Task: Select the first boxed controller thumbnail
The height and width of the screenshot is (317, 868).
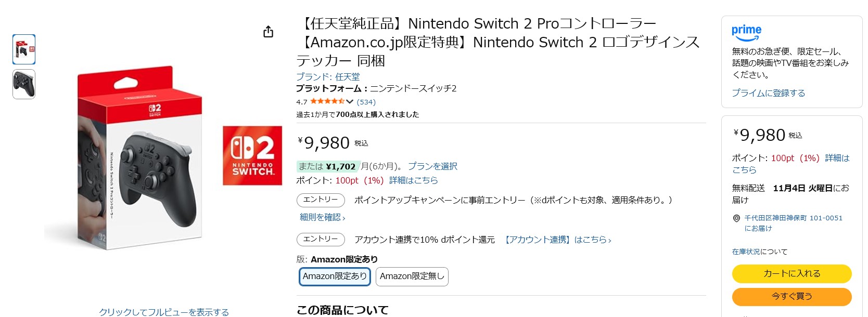Action: coord(24,49)
